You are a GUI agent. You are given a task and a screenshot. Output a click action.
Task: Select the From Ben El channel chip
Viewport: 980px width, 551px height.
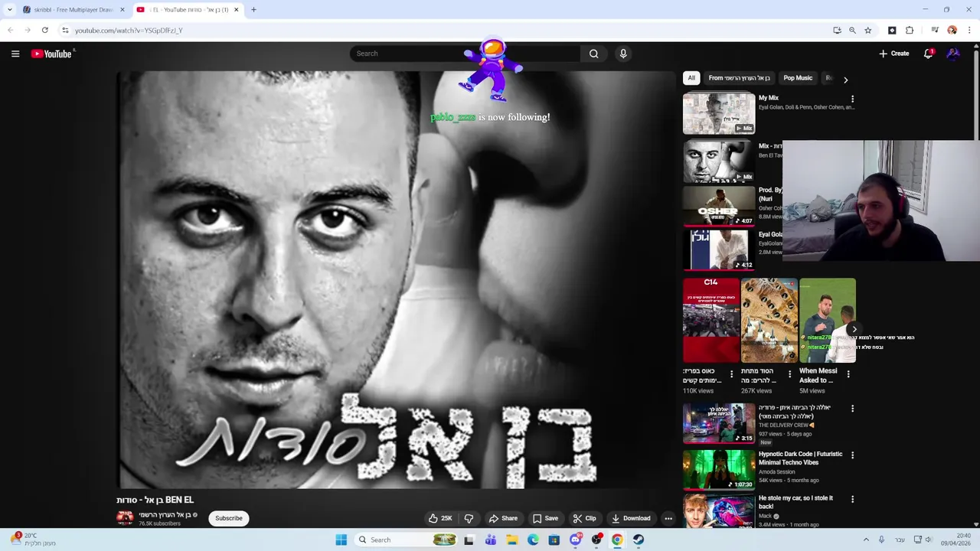click(740, 78)
